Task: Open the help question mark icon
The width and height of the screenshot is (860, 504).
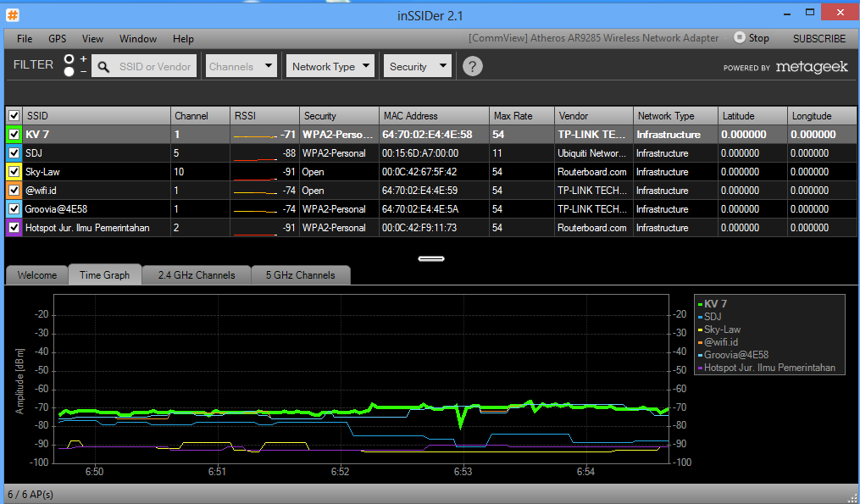Action: [x=472, y=66]
